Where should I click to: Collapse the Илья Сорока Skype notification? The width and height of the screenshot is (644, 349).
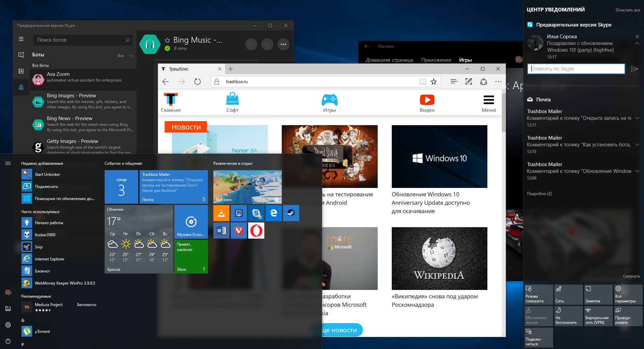[637, 44]
